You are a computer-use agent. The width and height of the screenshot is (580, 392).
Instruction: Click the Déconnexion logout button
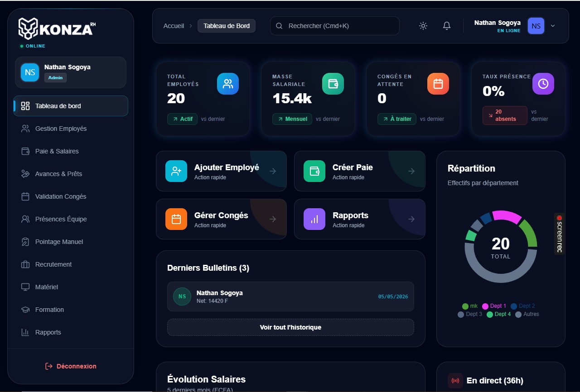(71, 366)
